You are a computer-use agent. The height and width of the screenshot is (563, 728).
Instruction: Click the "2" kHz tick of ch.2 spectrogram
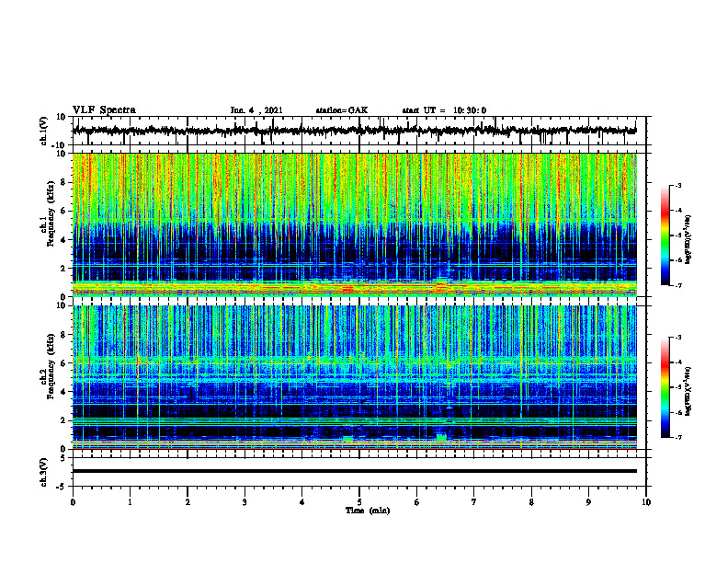pos(63,420)
